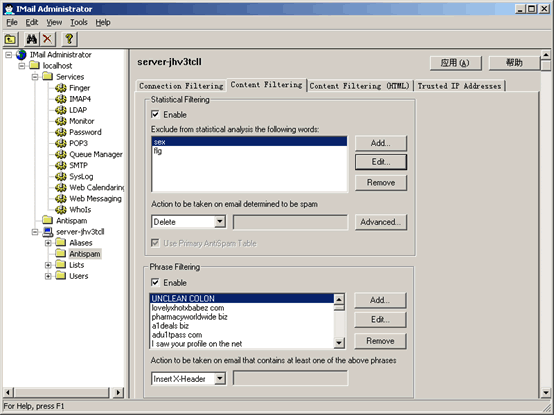This screenshot has height=416, width=555.
Task: Click the question mark help toolbar icon
Action: pos(69,39)
